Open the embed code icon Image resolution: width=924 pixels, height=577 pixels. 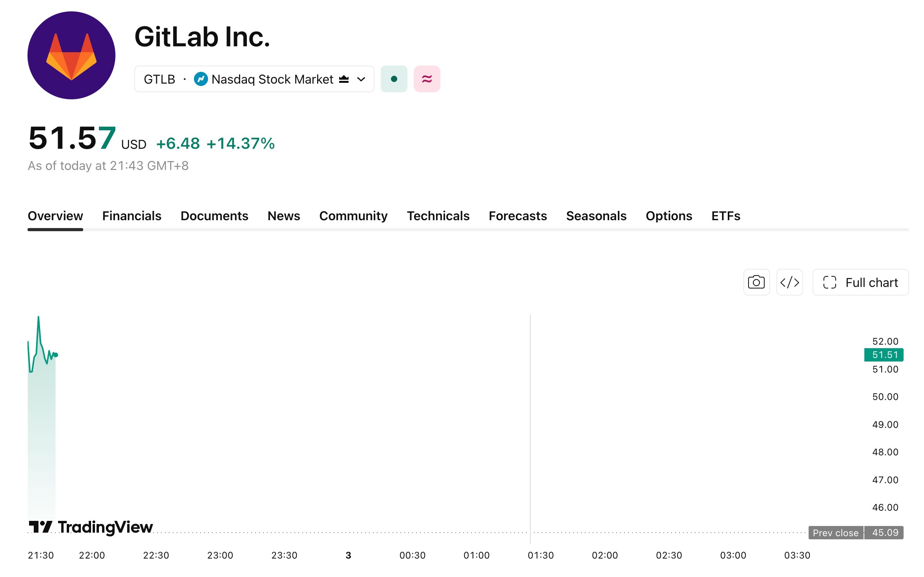click(x=789, y=282)
